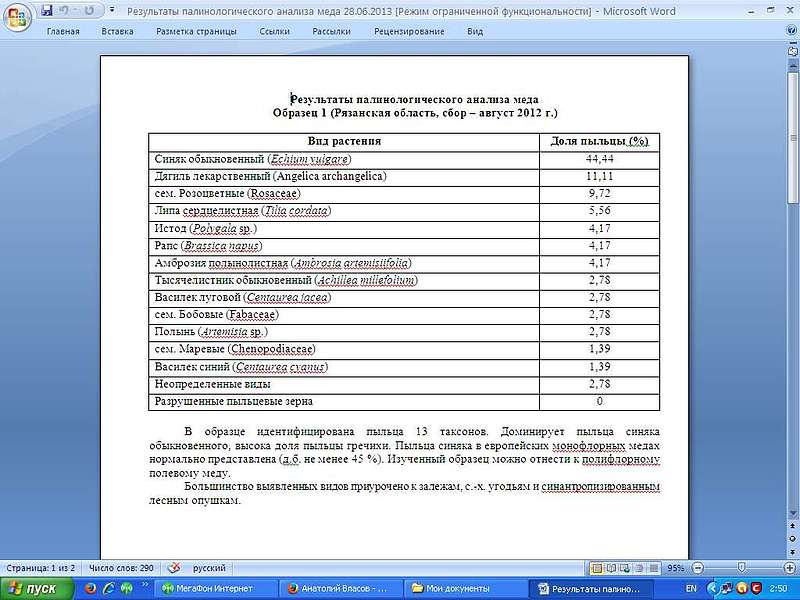Switch to Full Screen Reading view

pyautogui.click(x=611, y=568)
